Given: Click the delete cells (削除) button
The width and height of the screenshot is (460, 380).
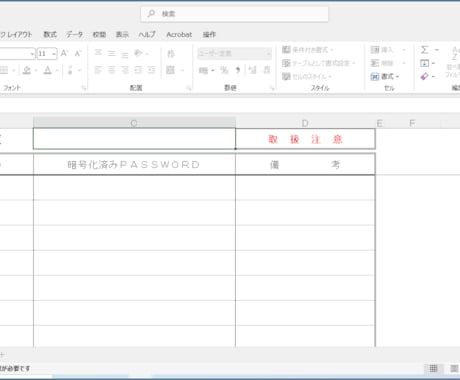Looking at the screenshot, I should tap(382, 63).
